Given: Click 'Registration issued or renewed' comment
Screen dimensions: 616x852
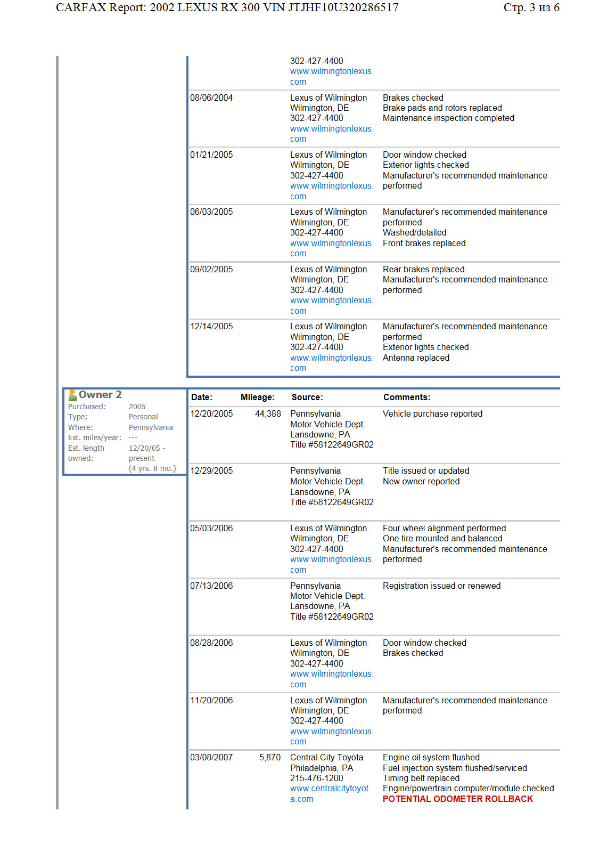Looking at the screenshot, I should 441,586.
